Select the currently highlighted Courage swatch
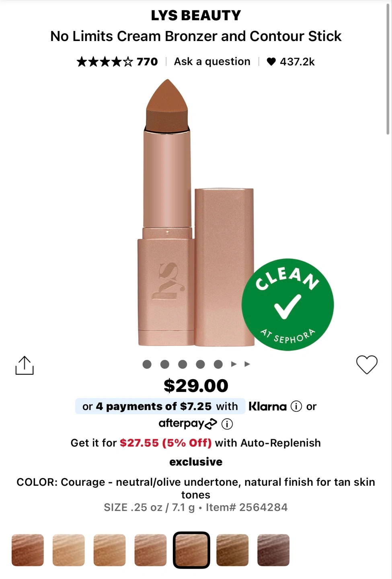 191,550
